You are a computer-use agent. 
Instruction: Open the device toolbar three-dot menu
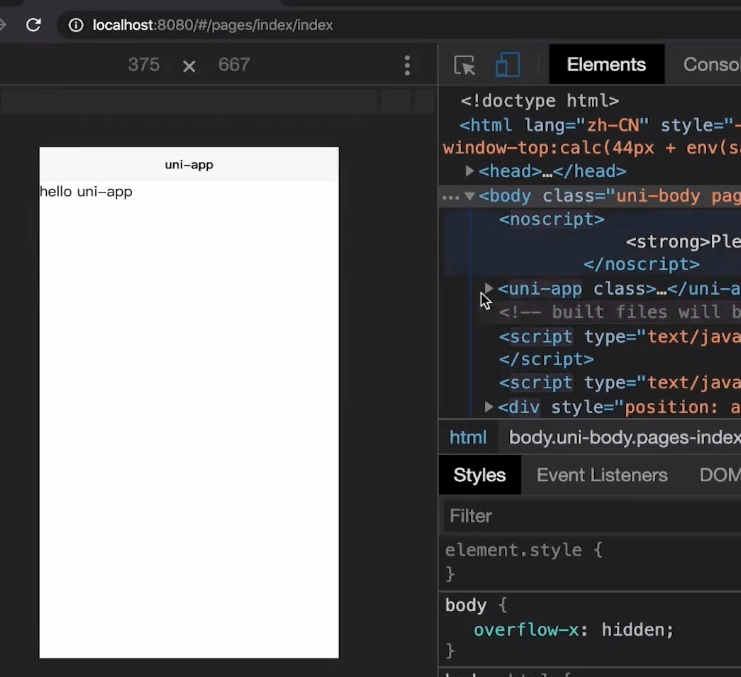click(407, 65)
